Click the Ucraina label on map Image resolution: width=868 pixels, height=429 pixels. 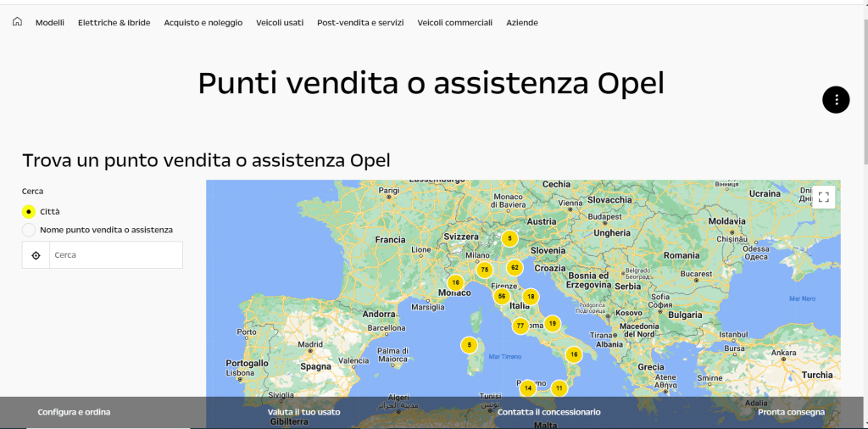click(x=765, y=194)
